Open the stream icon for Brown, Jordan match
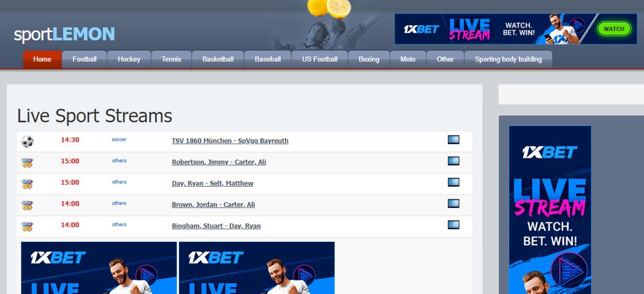The height and width of the screenshot is (294, 644). tap(453, 204)
